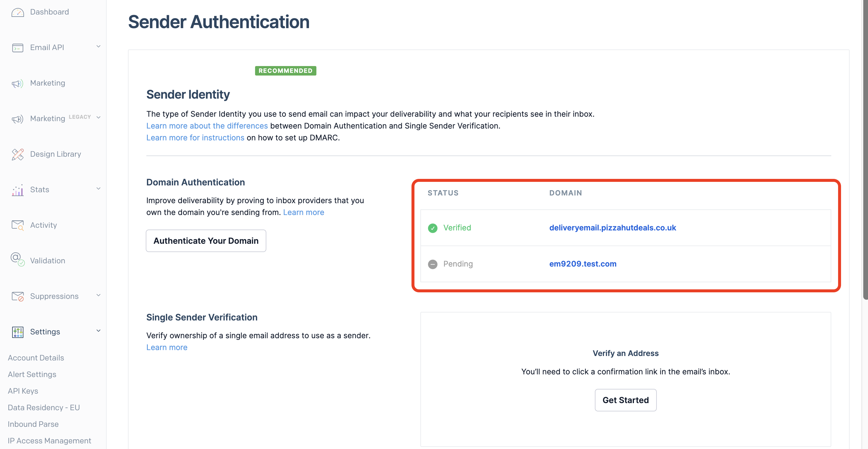Click the Stats chart icon
Viewport: 868px width, 449px height.
(x=17, y=190)
